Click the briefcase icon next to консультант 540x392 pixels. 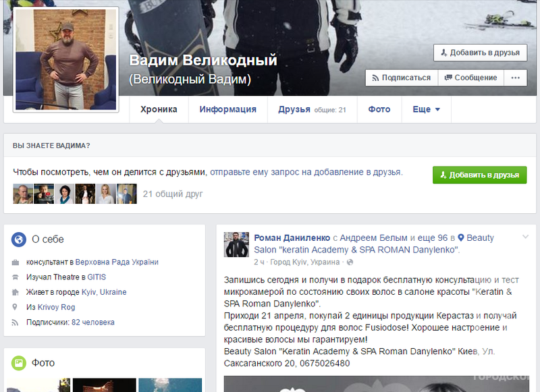[16, 262]
